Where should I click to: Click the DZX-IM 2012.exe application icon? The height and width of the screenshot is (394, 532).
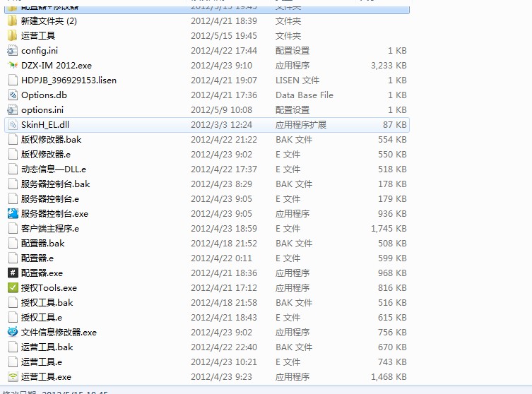pyautogui.click(x=13, y=66)
